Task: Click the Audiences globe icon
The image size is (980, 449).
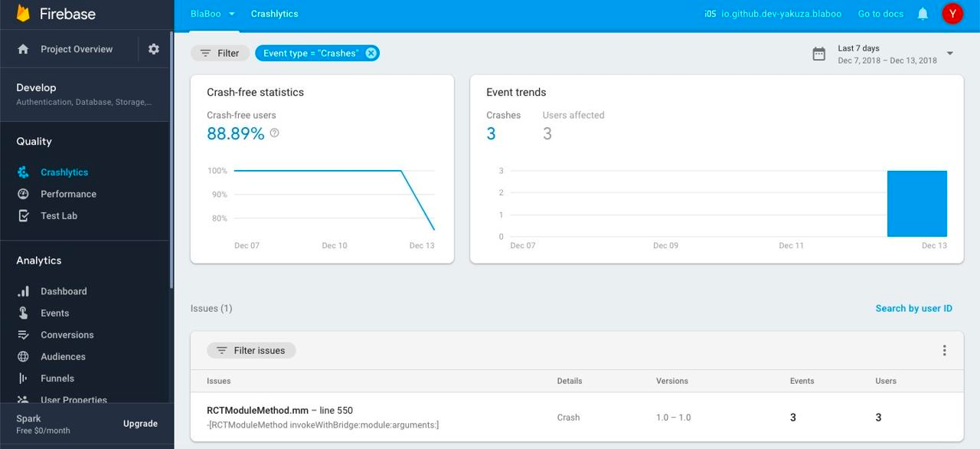Action: pos(23,356)
